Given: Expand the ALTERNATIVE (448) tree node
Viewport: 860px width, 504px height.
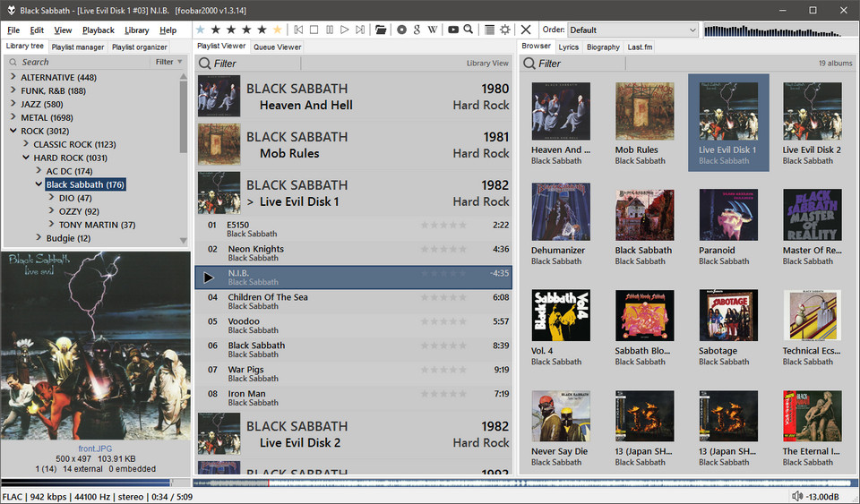Looking at the screenshot, I should tap(13, 77).
